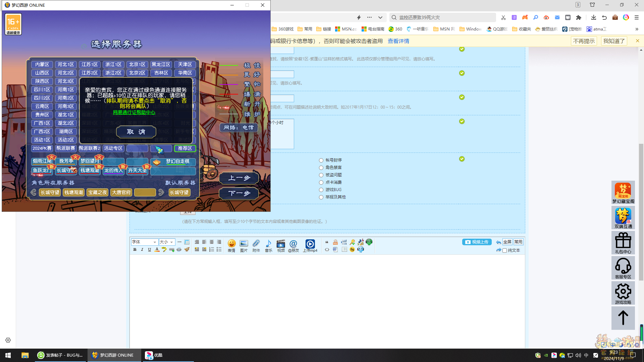Insert an ordered list in the editor

pos(212,250)
